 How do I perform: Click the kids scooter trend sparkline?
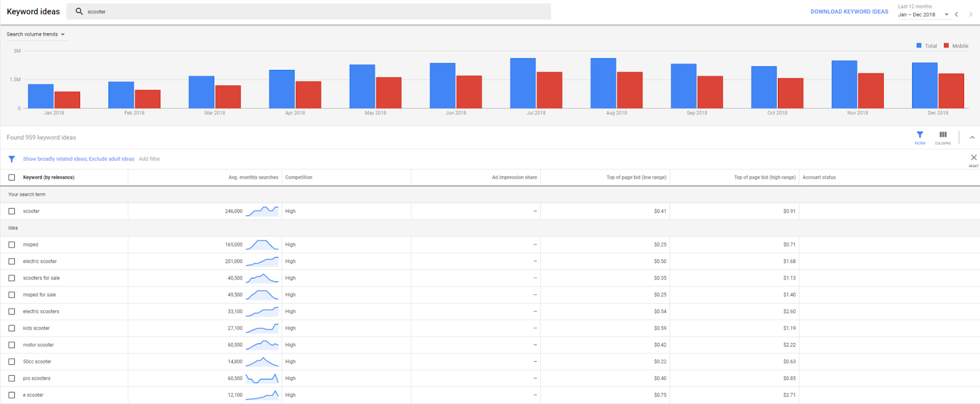(262, 328)
